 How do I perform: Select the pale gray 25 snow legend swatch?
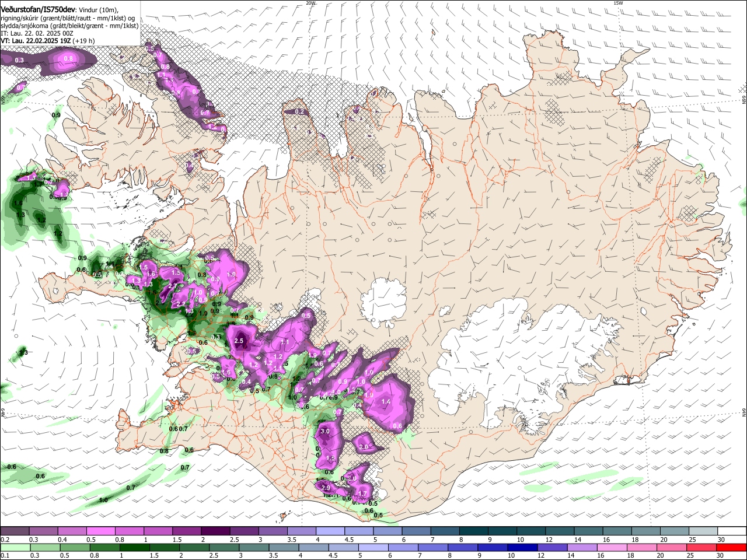coord(703,531)
